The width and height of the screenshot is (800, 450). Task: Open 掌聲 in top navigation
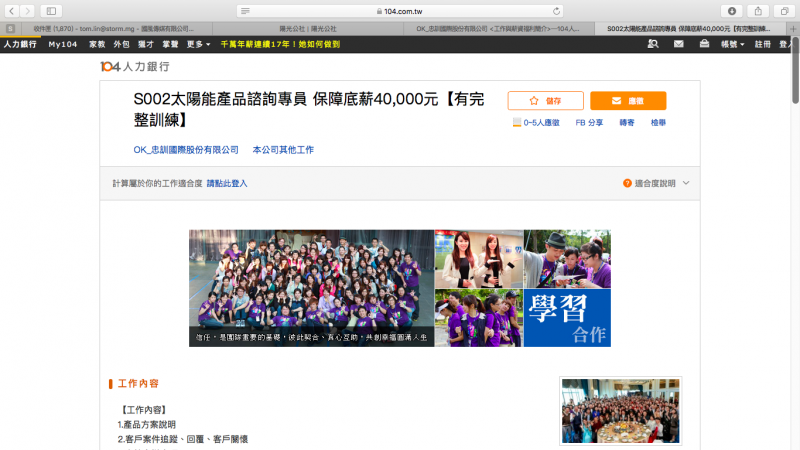tap(170, 44)
